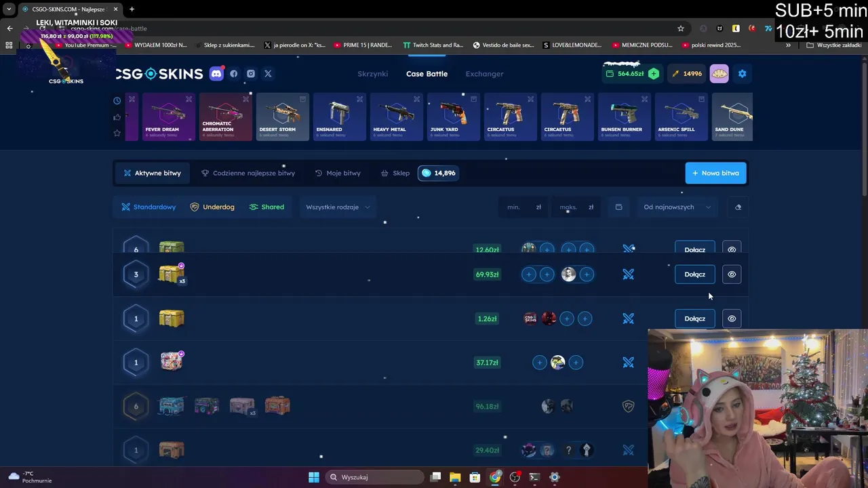Bookmark this page with the star icon
868x488 pixels.
(681, 28)
